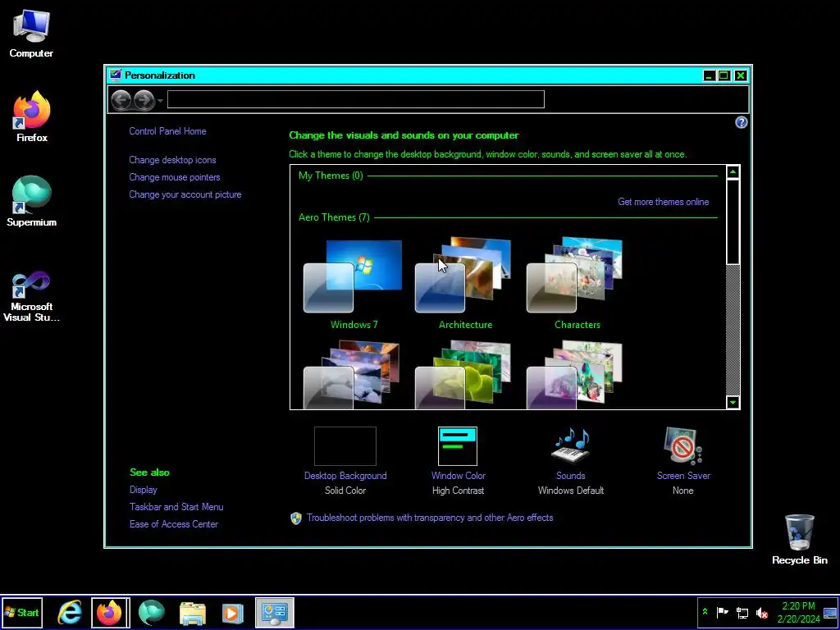Click the theme list scroll up arrow
Screen dimensions: 840x630
[733, 172]
